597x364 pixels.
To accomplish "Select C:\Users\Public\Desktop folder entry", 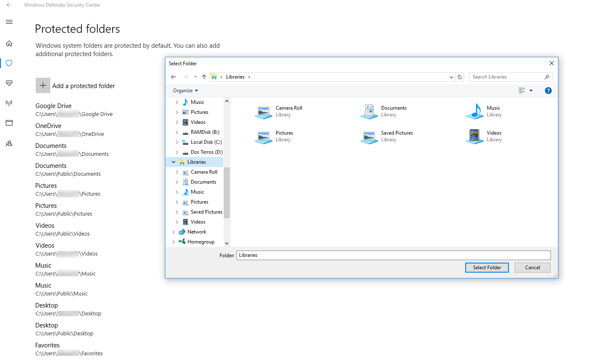I will click(x=64, y=329).
